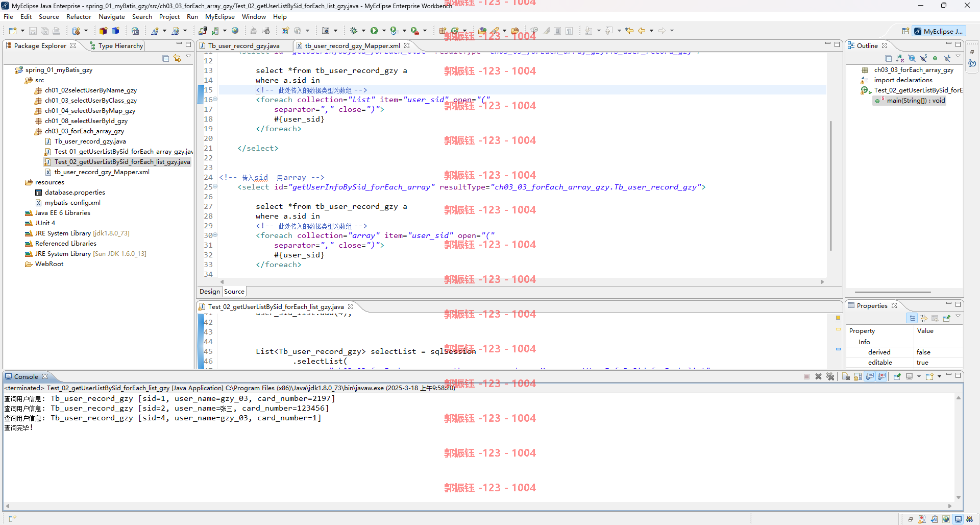This screenshot has height=525, width=980.
Task: Toggle Show Console When Standard Error Changes
Action: pyautogui.click(x=881, y=376)
